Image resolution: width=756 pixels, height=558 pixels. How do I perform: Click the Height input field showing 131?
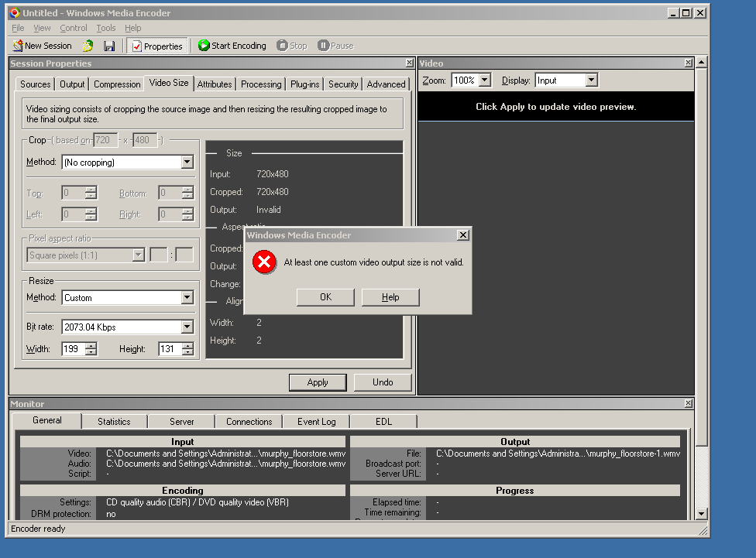point(170,349)
